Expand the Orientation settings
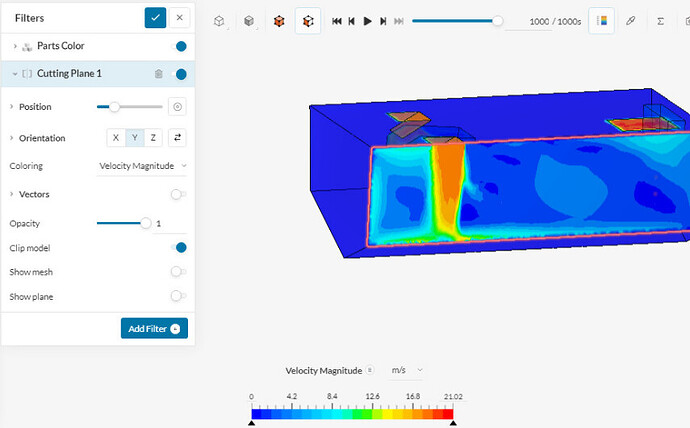The image size is (690, 428). click(11, 138)
